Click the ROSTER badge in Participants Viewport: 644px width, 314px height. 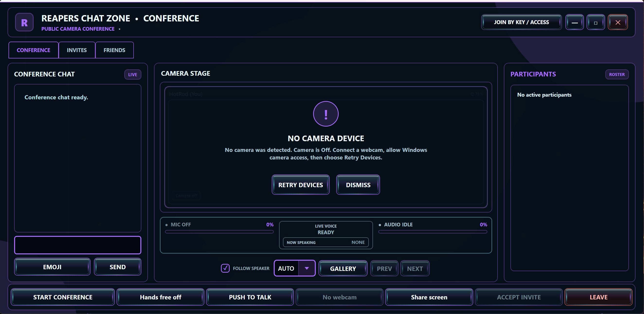617,74
